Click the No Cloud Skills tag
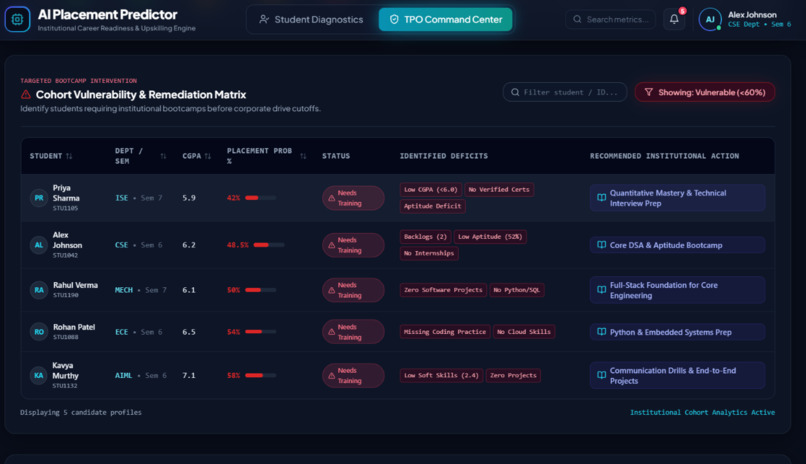 click(x=524, y=332)
